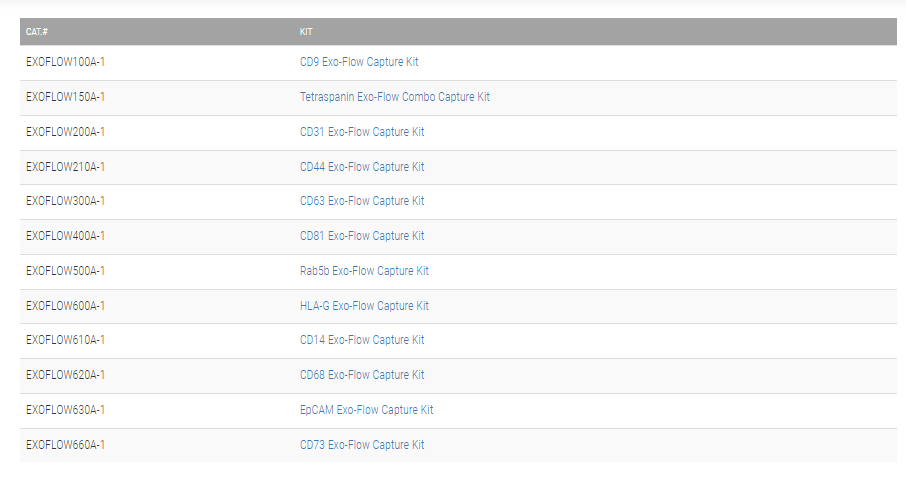
Task: Click the HLA-G Exo-Flow Capture Kit link
Action: coord(364,306)
